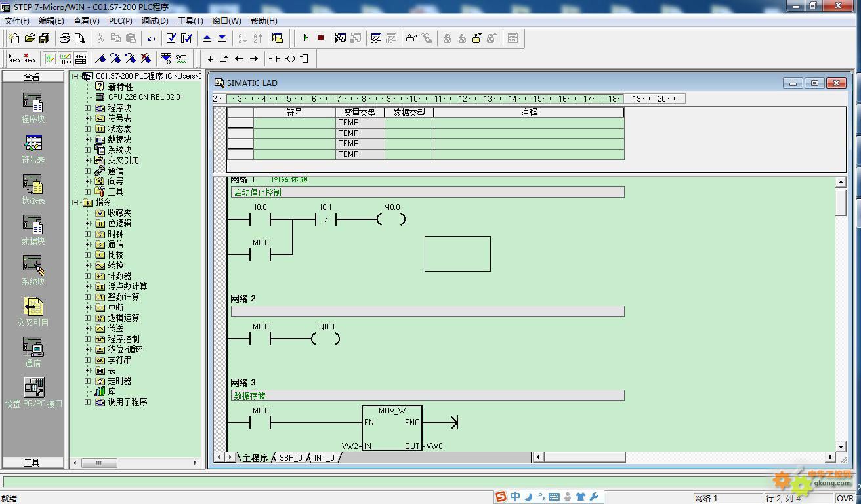Click the Print toolbar icon
This screenshot has height=504, width=861.
[x=66, y=38]
